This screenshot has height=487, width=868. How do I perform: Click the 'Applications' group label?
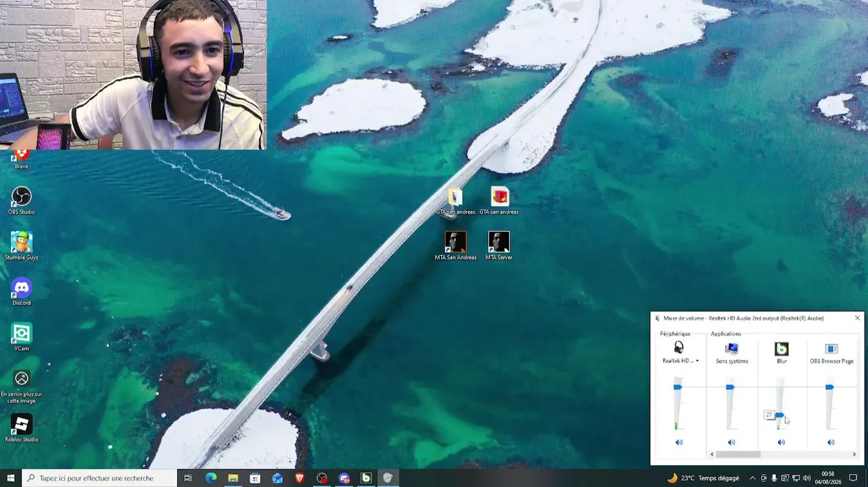point(726,333)
